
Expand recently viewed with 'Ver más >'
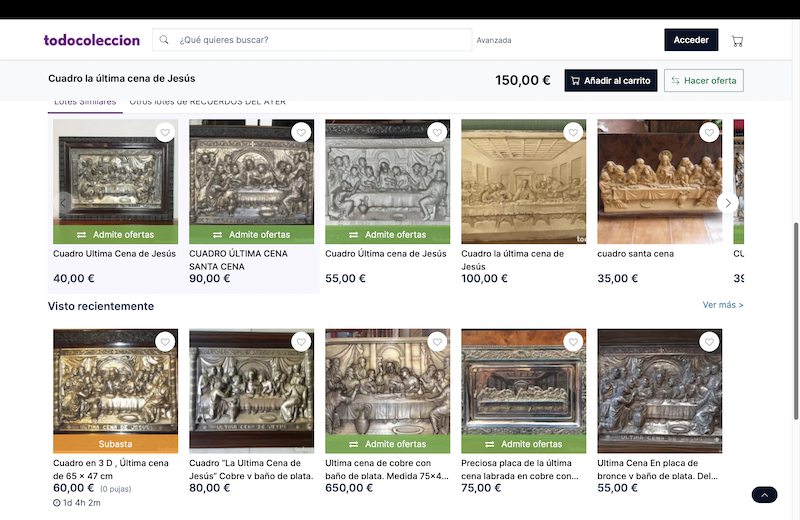723,305
